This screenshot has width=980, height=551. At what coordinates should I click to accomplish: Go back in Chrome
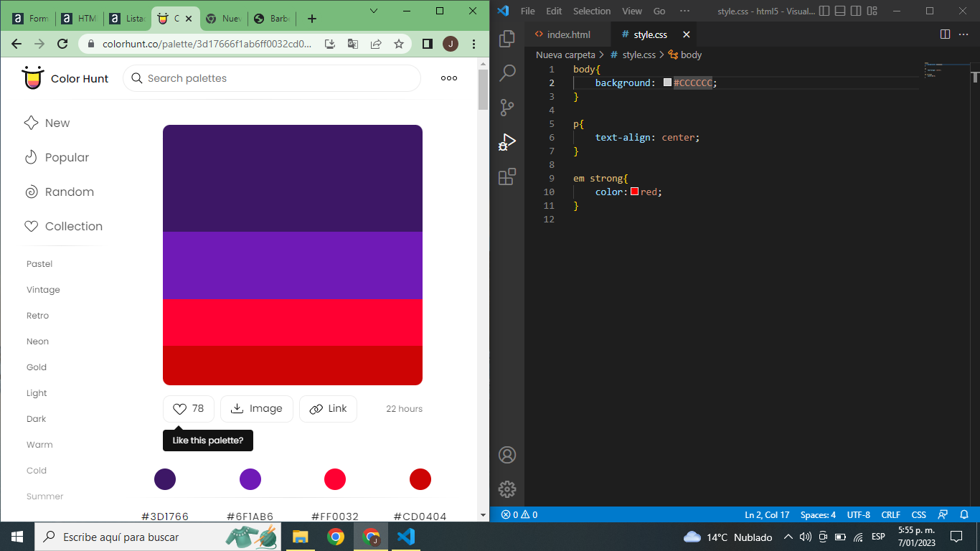[17, 44]
